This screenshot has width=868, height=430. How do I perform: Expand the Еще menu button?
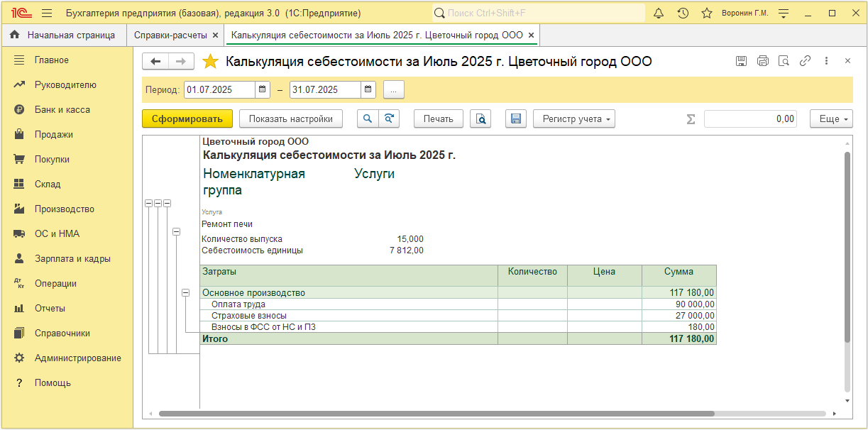(x=831, y=118)
